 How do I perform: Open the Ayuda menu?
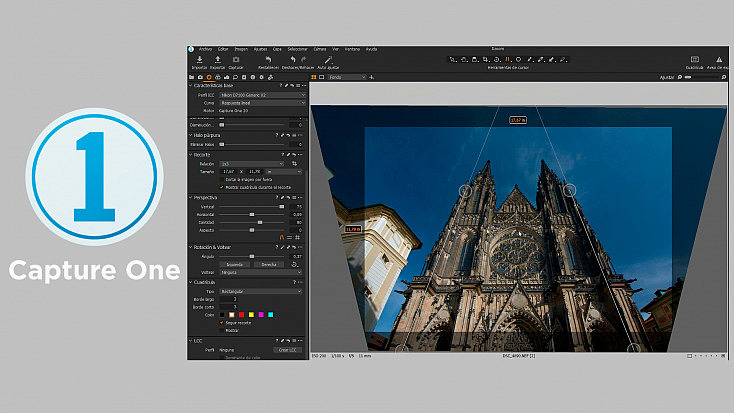click(371, 49)
